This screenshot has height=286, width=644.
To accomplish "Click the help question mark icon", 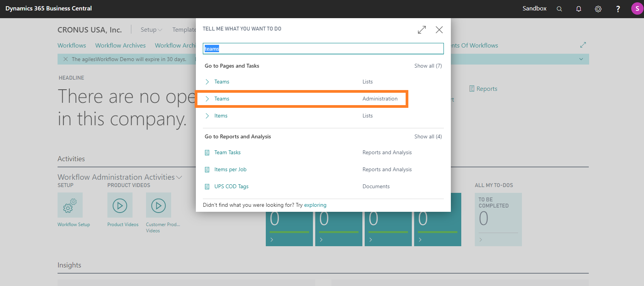I will (618, 9).
